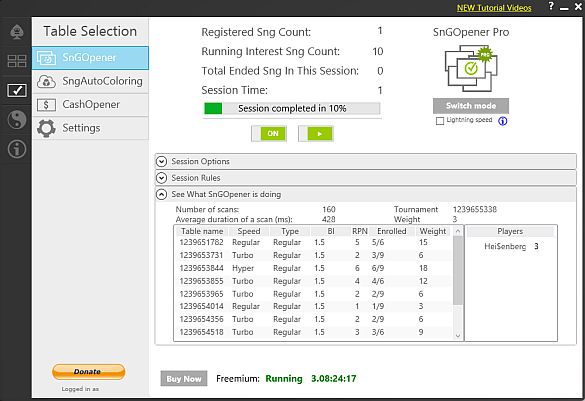Click the session completed progress bar

coord(292,109)
